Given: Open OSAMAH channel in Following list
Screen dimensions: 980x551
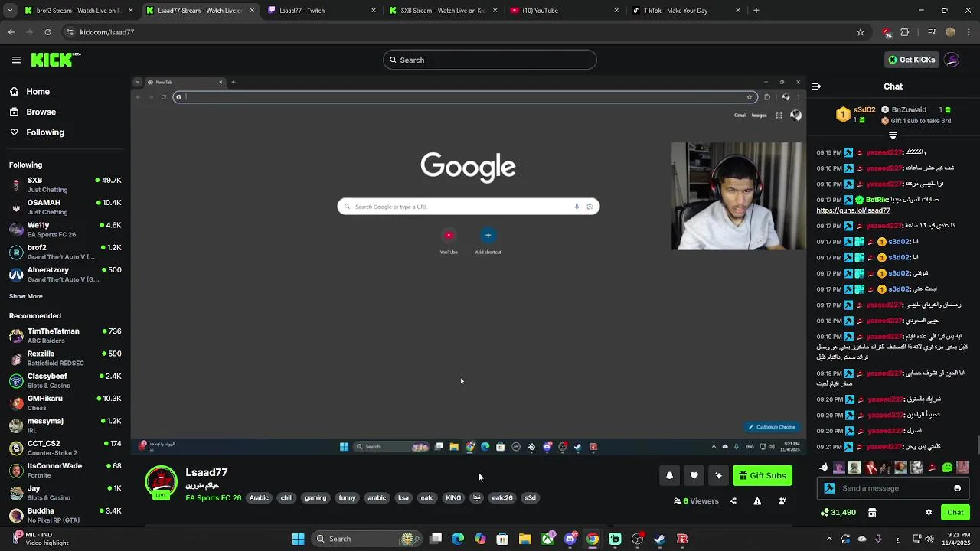Looking at the screenshot, I should pyautogui.click(x=65, y=207).
